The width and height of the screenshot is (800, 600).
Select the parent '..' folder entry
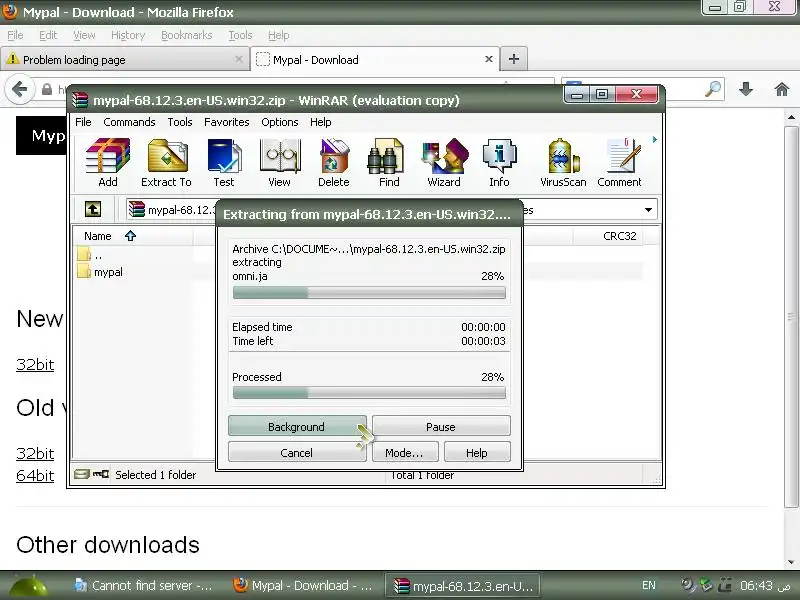(90, 254)
